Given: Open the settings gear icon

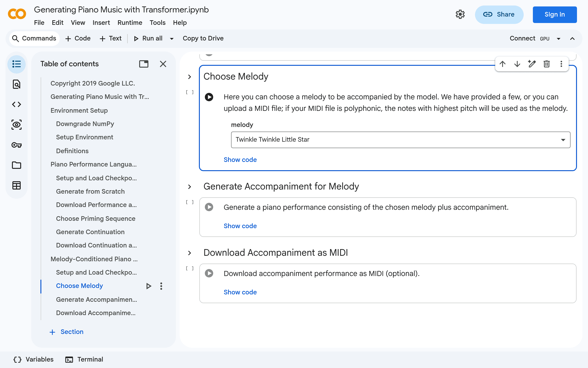Looking at the screenshot, I should click(460, 14).
